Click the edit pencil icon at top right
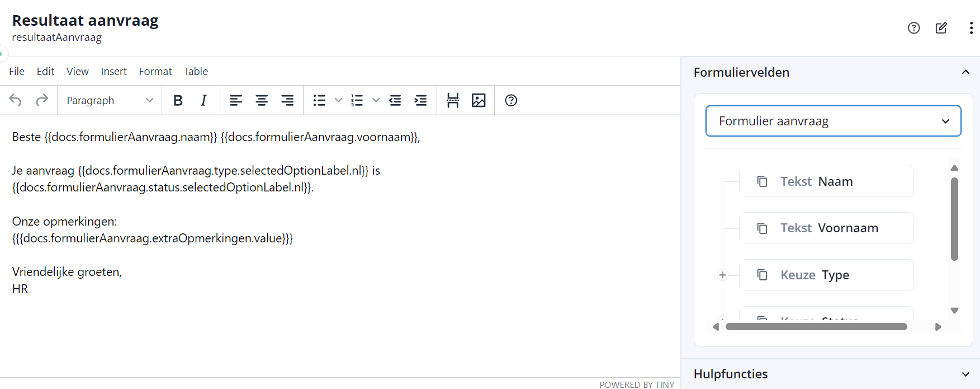Viewport: 980px width, 389px height. tap(941, 28)
